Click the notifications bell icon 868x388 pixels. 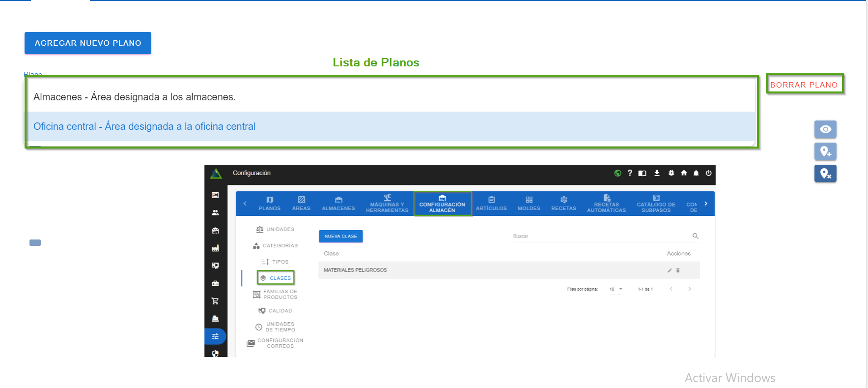click(x=696, y=173)
